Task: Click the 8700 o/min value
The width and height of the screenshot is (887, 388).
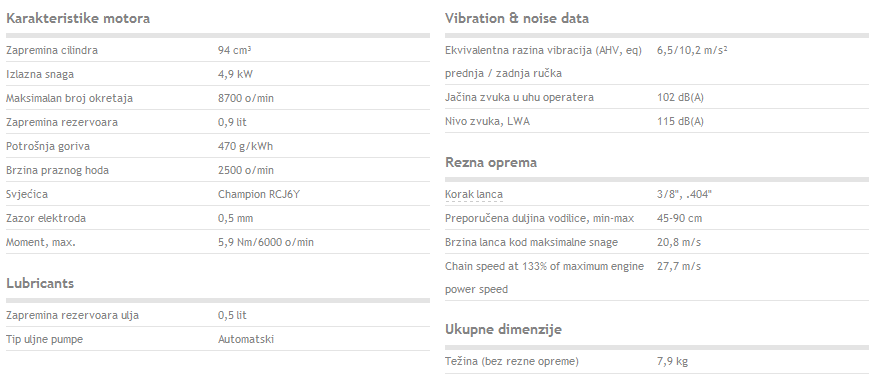Action: click(x=246, y=98)
